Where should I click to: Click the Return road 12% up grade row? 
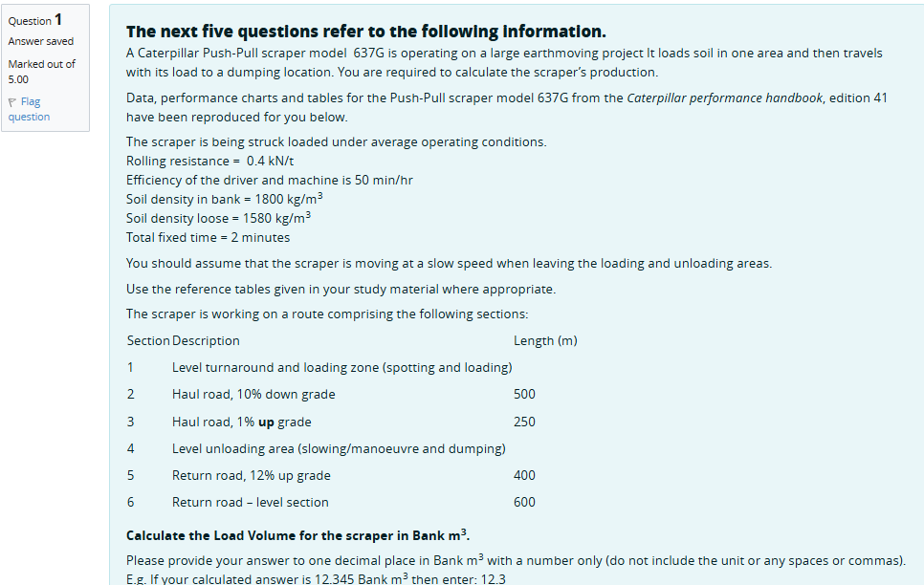(x=251, y=475)
